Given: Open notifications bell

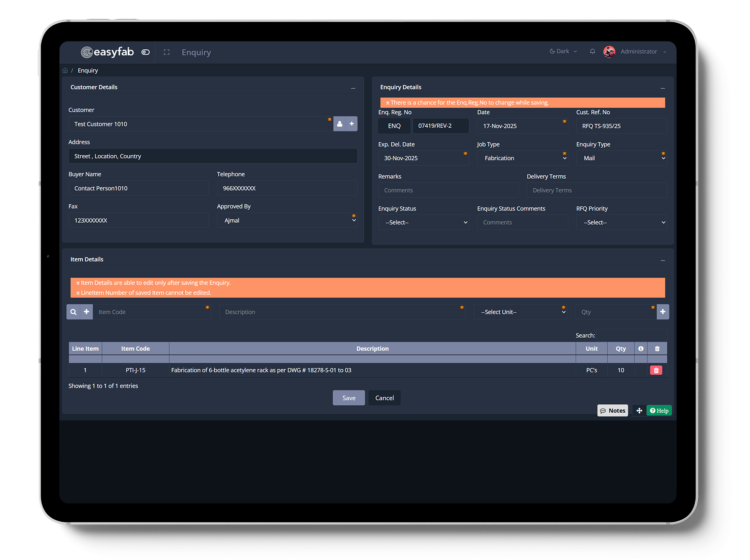Looking at the screenshot, I should coord(592,51).
